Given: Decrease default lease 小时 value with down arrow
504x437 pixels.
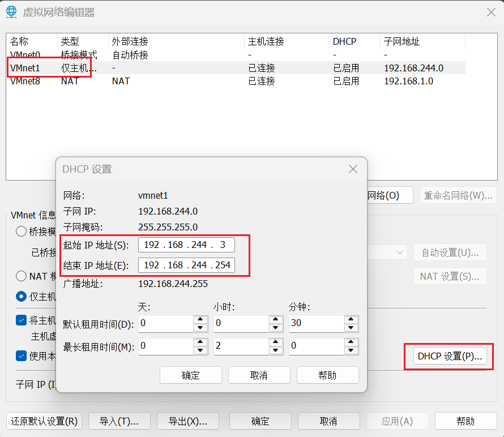Looking at the screenshot, I should point(275,328).
